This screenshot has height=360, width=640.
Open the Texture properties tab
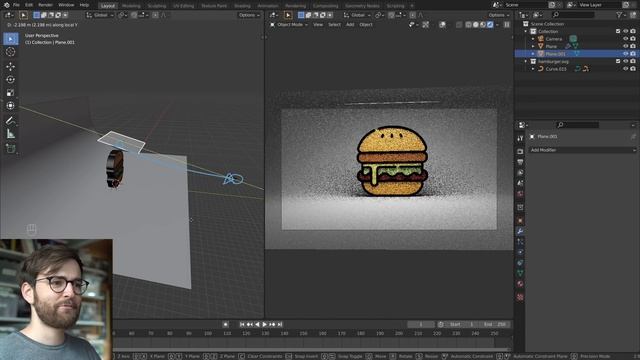[x=520, y=297]
